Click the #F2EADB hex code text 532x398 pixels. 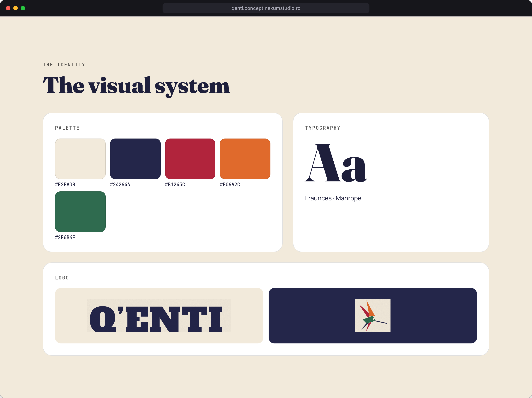pos(65,184)
